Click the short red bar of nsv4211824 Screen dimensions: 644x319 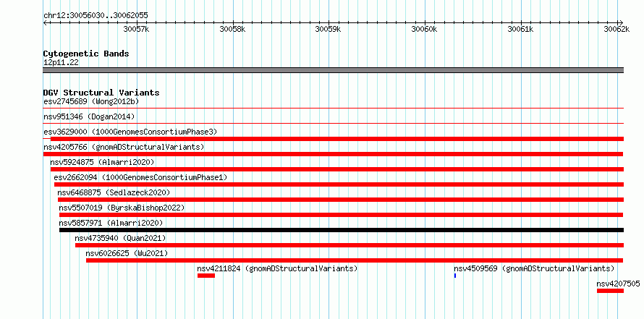point(206,276)
